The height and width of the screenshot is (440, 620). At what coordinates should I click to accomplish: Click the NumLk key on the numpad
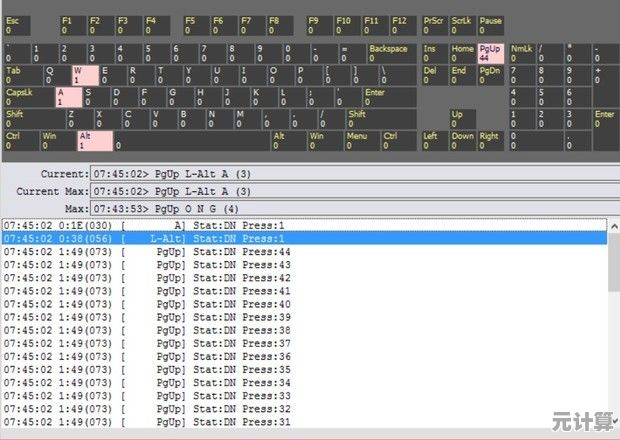coord(524,52)
